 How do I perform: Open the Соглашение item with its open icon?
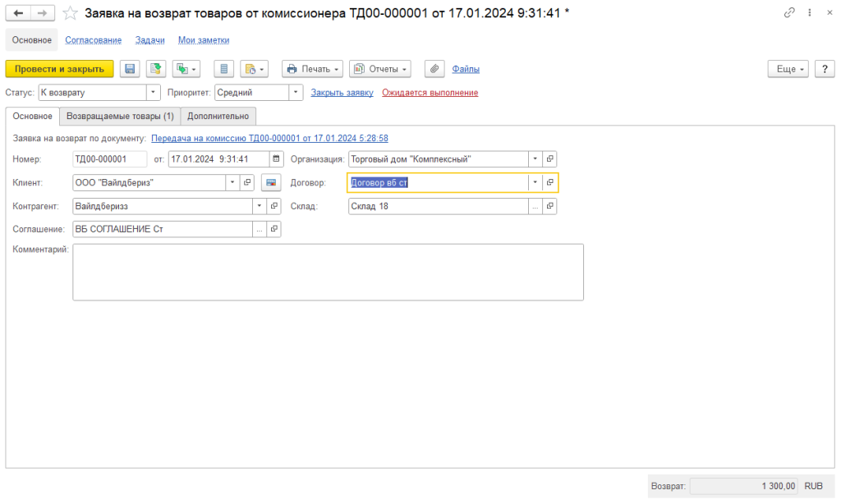point(274,229)
